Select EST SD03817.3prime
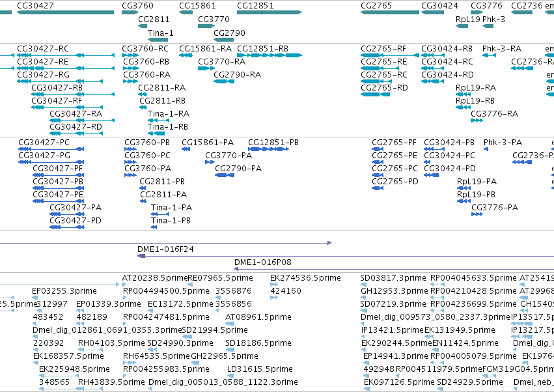 (393, 278)
